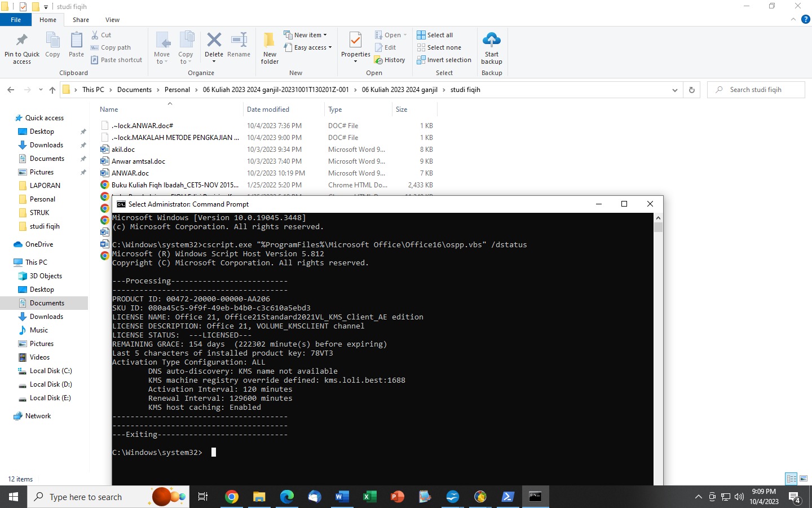The height and width of the screenshot is (508, 812).
Task: Select Anwar amtsal.doc file
Action: [x=138, y=161]
